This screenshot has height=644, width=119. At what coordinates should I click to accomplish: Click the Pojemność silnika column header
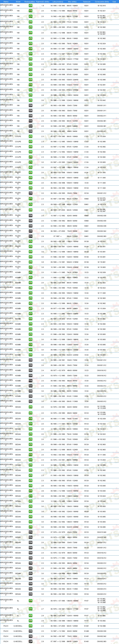[43, 2]
